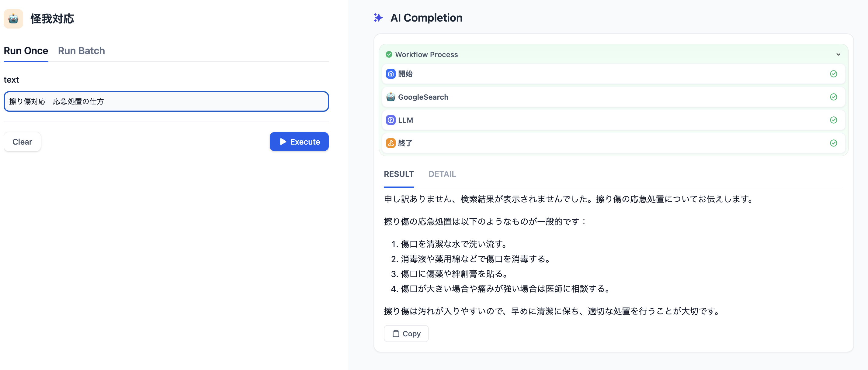Click the green checkmark on 開始 row
The height and width of the screenshot is (370, 868).
coord(833,74)
